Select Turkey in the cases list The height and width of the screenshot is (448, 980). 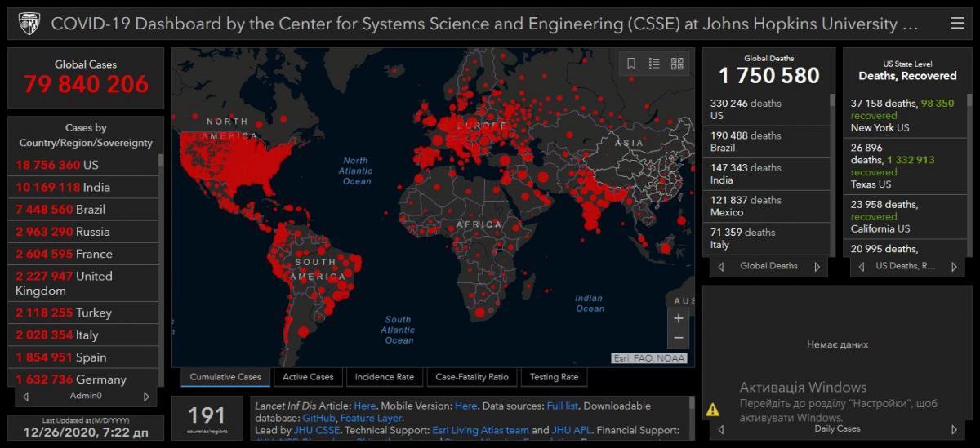(82, 313)
